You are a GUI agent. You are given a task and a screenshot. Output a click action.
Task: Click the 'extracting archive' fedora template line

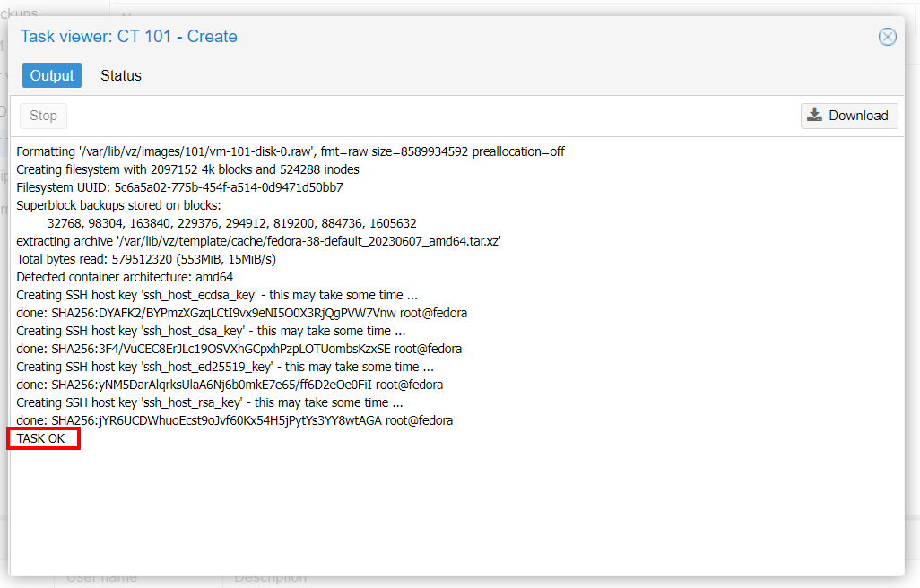coord(258,241)
